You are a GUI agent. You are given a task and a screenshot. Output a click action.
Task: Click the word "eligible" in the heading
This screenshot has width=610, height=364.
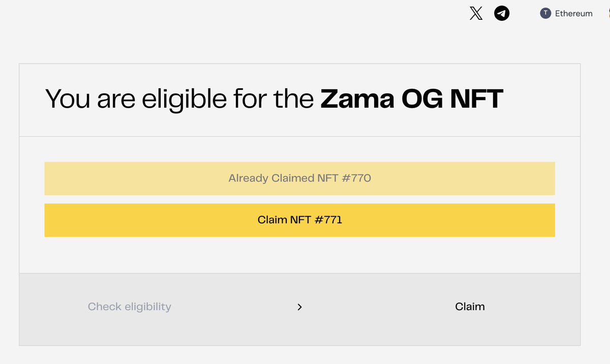185,99
